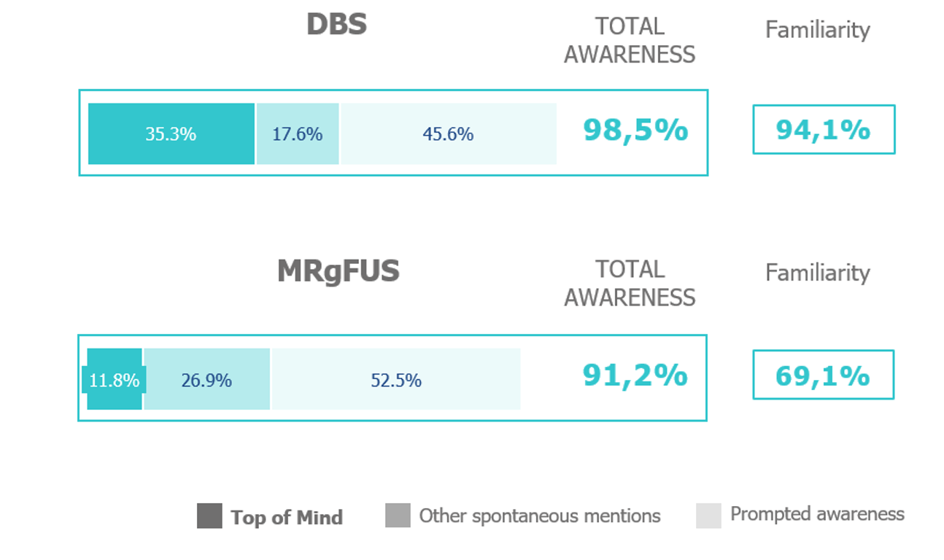Click the 69,1% familiarity box

pos(823,375)
